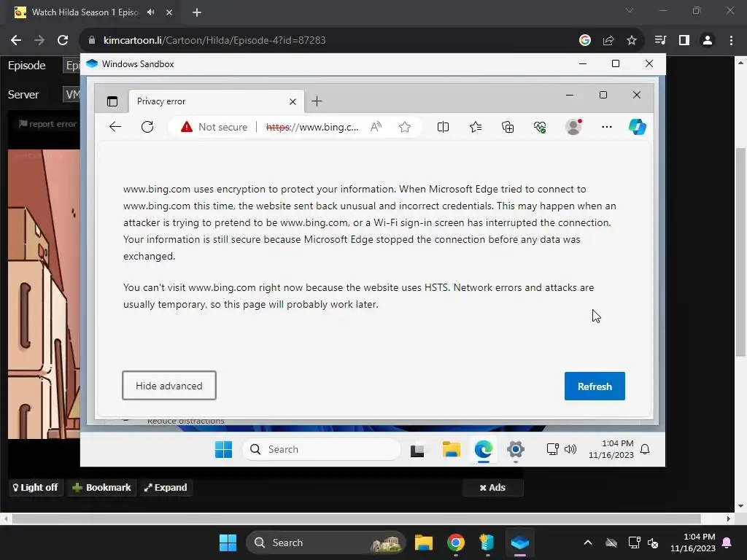The width and height of the screenshot is (747, 560).
Task: Go back in the Edge browser inside Sandbox
Action: point(115,127)
